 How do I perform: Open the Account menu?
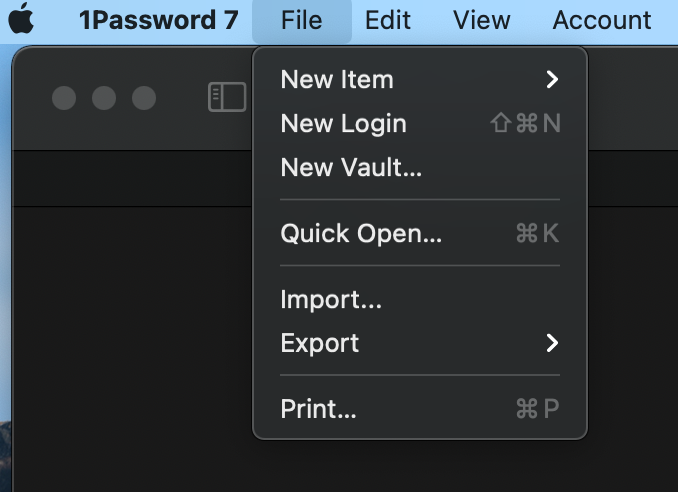pyautogui.click(x=601, y=19)
